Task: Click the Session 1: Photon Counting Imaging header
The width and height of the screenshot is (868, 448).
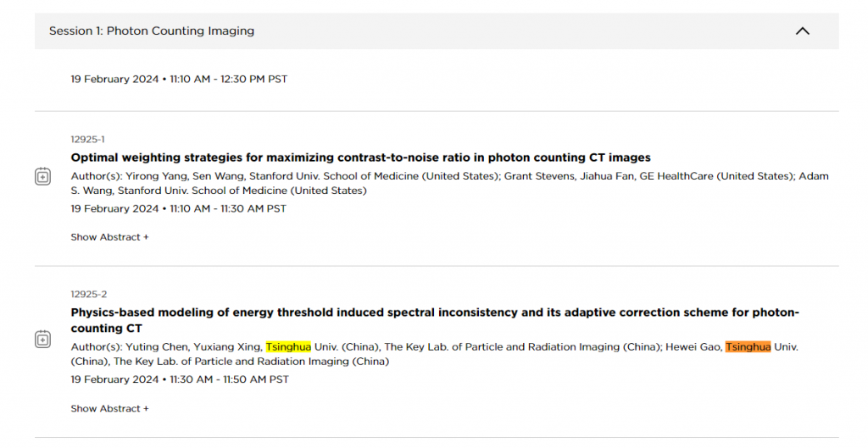Action: coord(437,31)
